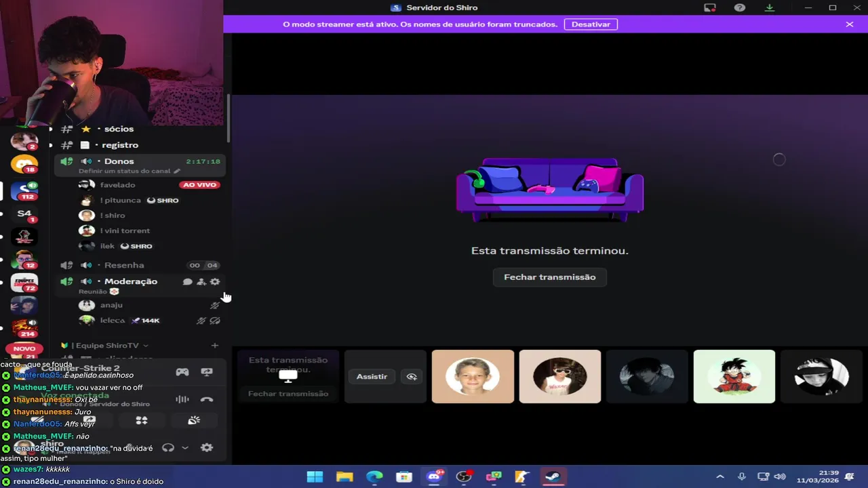
Task: Click the red NOVO mentions pill
Action: (24, 348)
